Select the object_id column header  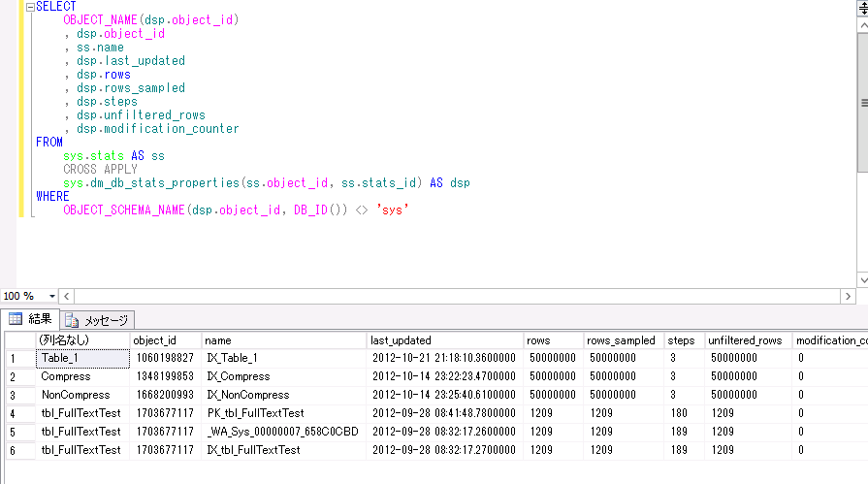[166, 340]
